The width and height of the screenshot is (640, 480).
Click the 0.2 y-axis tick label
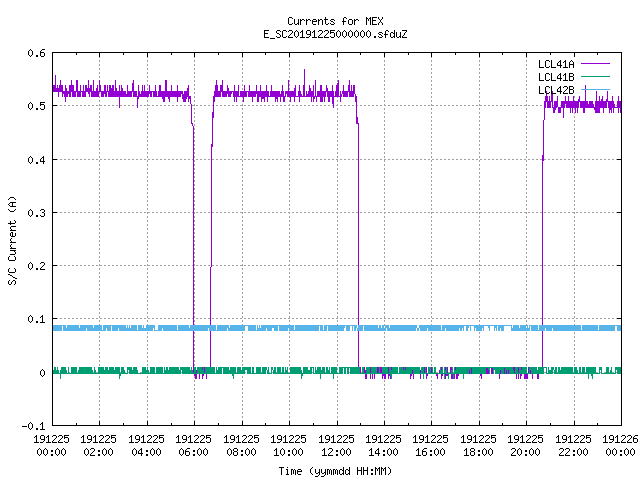(x=36, y=266)
